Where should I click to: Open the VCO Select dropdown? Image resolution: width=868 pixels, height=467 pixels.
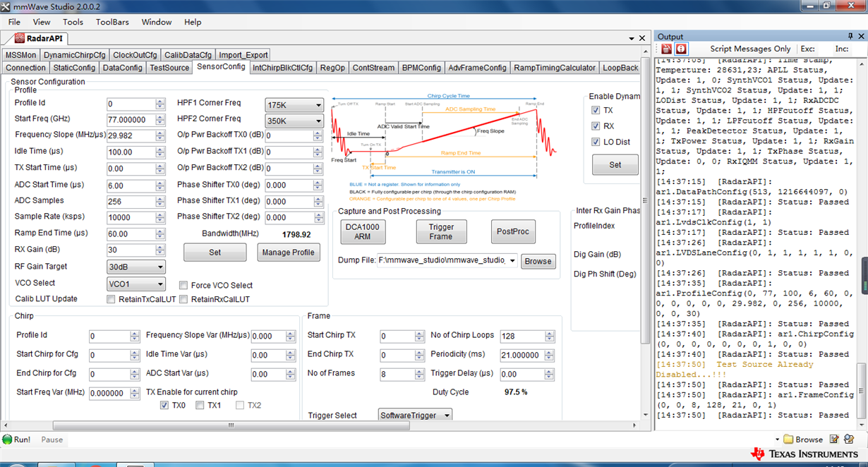pyautogui.click(x=136, y=284)
